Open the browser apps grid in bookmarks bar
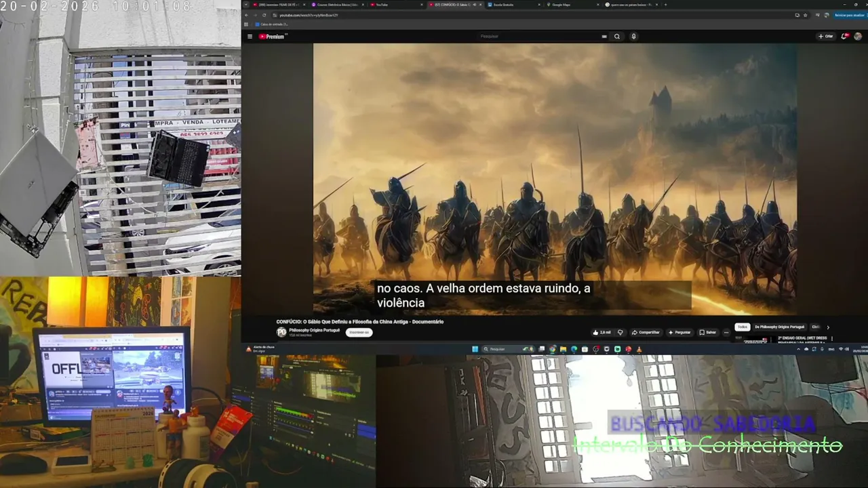This screenshot has height=488, width=868. tap(247, 24)
